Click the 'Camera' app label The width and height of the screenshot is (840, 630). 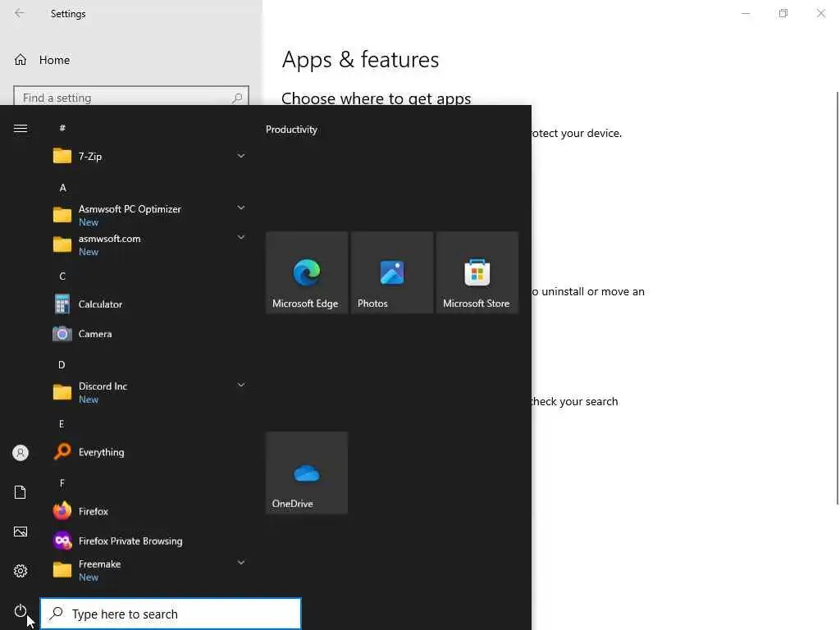[x=95, y=334]
